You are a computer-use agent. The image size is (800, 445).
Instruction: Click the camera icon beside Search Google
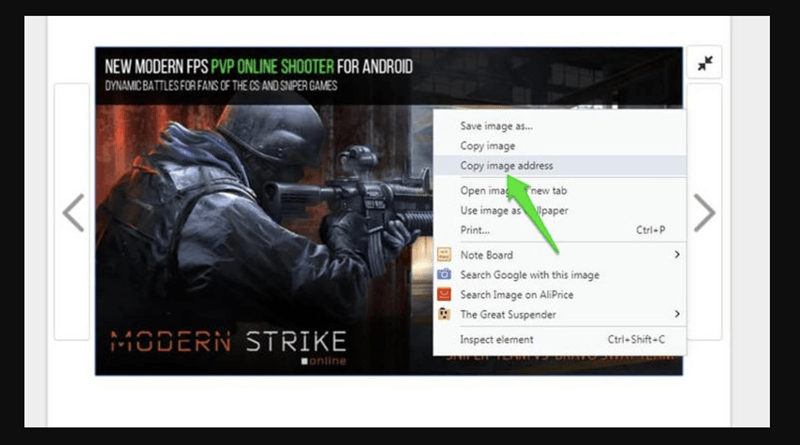coord(445,275)
